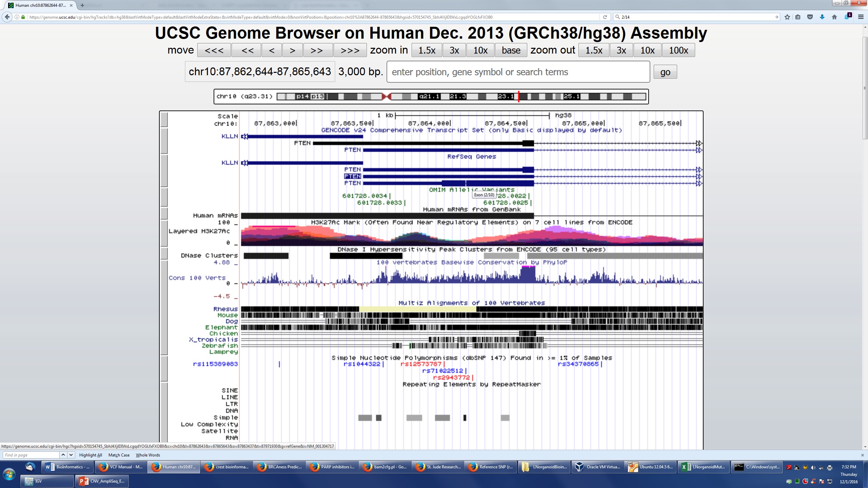
Task: Click the search go arrow in search box
Action: pos(776,17)
